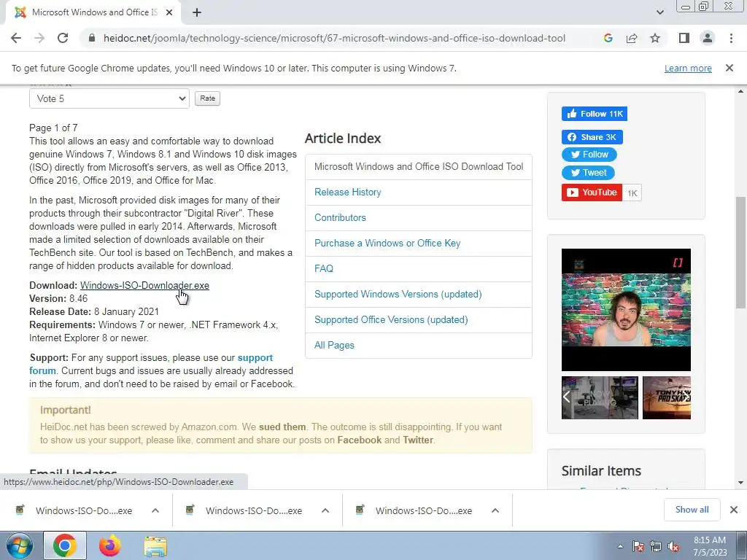Screen dimensions: 747x560
Task: Close the Microsoft Windows and Office tab
Action: point(169,12)
